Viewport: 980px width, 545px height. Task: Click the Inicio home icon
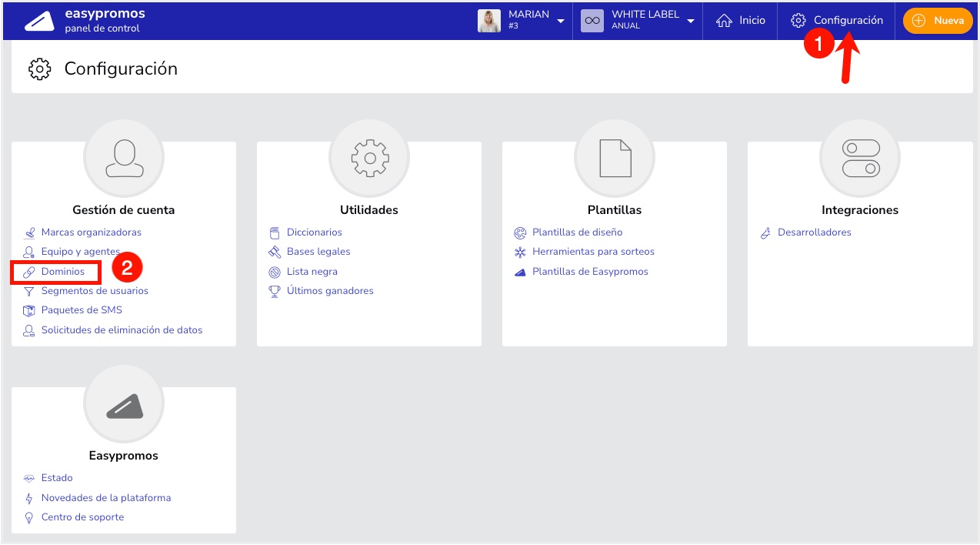click(x=724, y=21)
